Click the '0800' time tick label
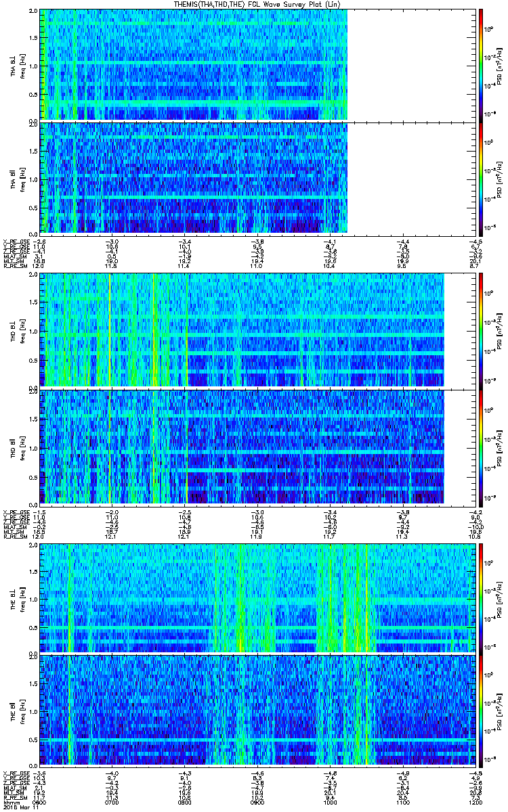 click(x=184, y=802)
